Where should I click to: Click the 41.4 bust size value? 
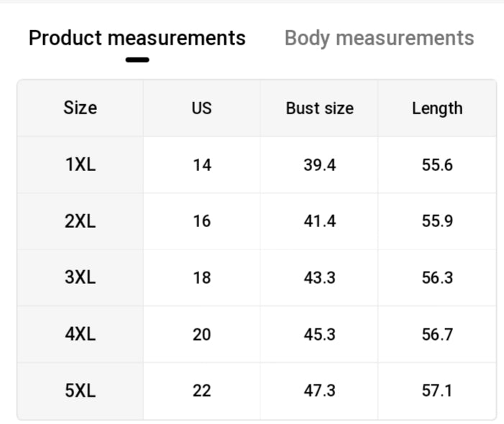click(x=319, y=221)
